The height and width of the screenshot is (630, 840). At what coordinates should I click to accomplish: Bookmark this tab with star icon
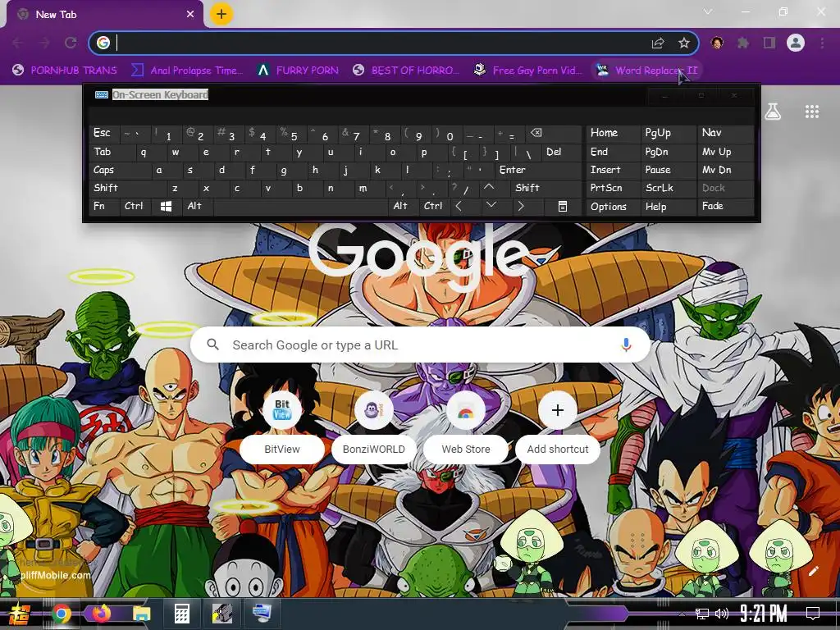[683, 43]
